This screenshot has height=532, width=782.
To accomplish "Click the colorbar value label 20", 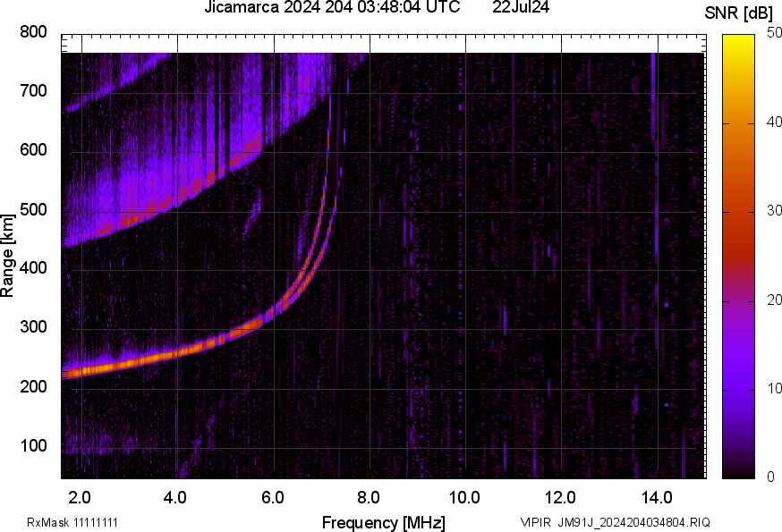I will [774, 300].
